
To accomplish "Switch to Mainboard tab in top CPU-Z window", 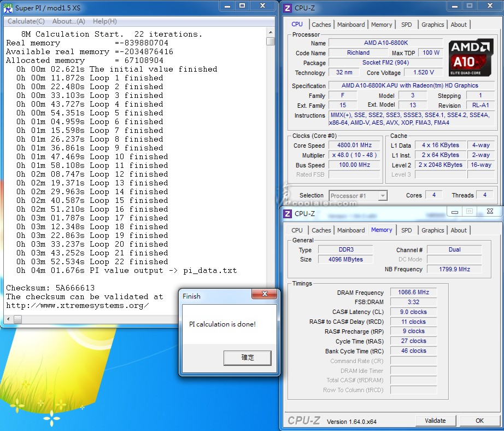I will (351, 25).
